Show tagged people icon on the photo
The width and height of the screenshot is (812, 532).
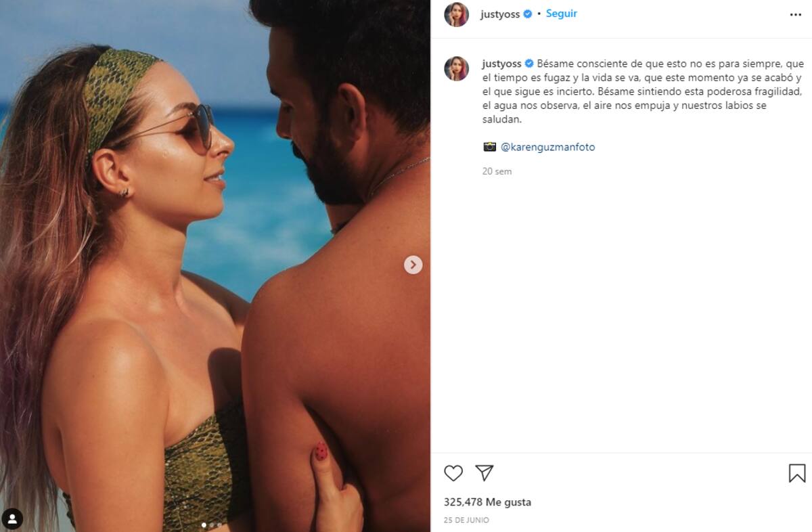12,519
